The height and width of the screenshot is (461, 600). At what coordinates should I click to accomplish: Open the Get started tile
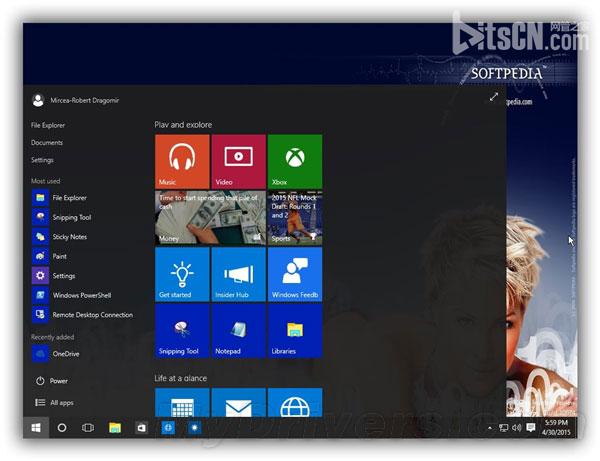182,274
